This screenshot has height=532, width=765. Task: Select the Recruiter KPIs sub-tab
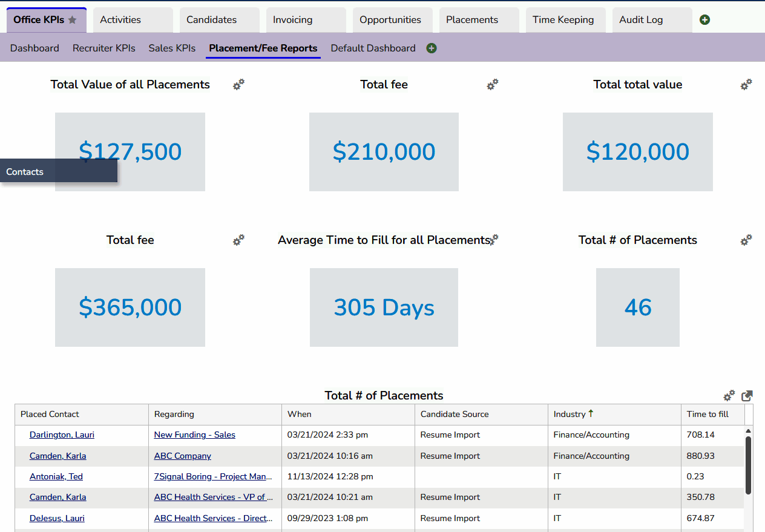pos(103,48)
